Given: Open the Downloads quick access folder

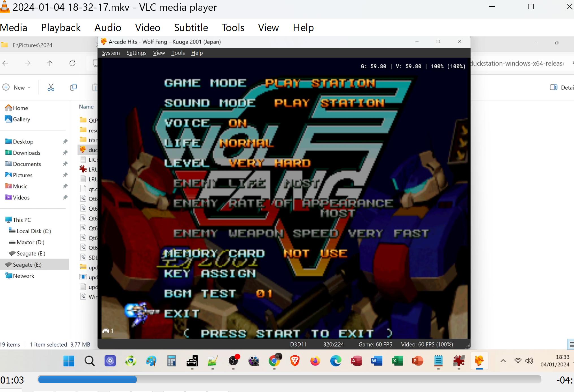Looking at the screenshot, I should [x=27, y=153].
